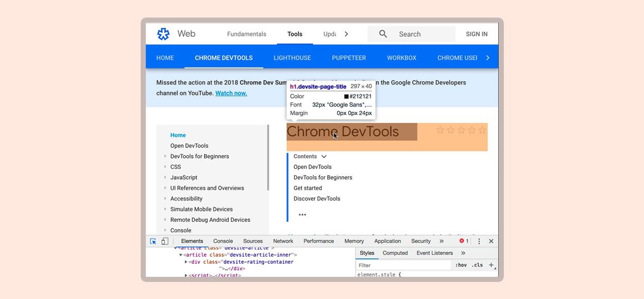644x299 pixels.
Task: Open the Tools top tab
Action: click(295, 34)
